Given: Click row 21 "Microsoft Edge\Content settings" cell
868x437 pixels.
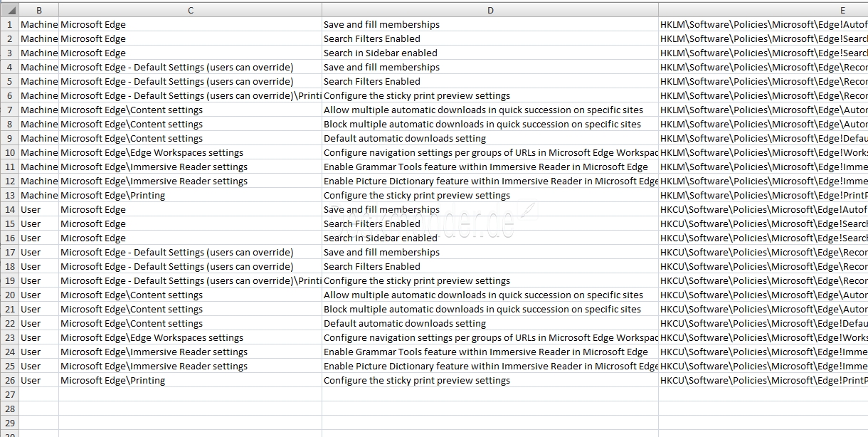Looking at the screenshot, I should pyautogui.click(x=190, y=309).
